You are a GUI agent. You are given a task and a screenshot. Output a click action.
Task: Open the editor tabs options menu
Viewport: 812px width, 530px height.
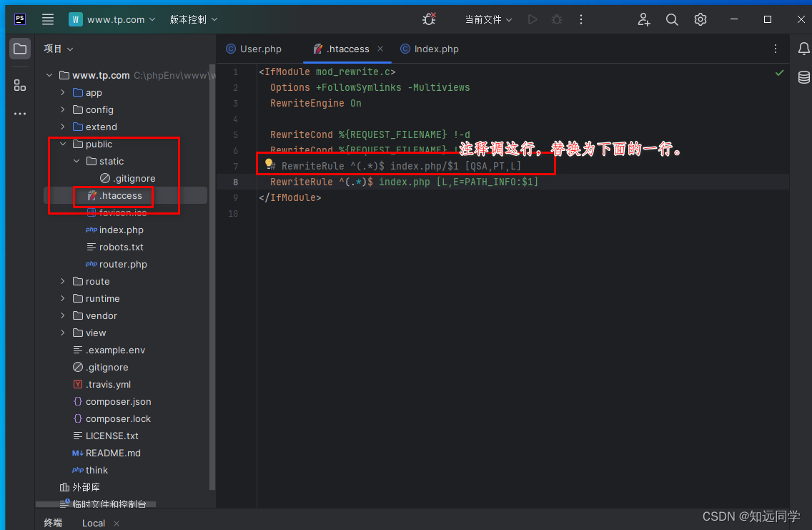coord(776,49)
